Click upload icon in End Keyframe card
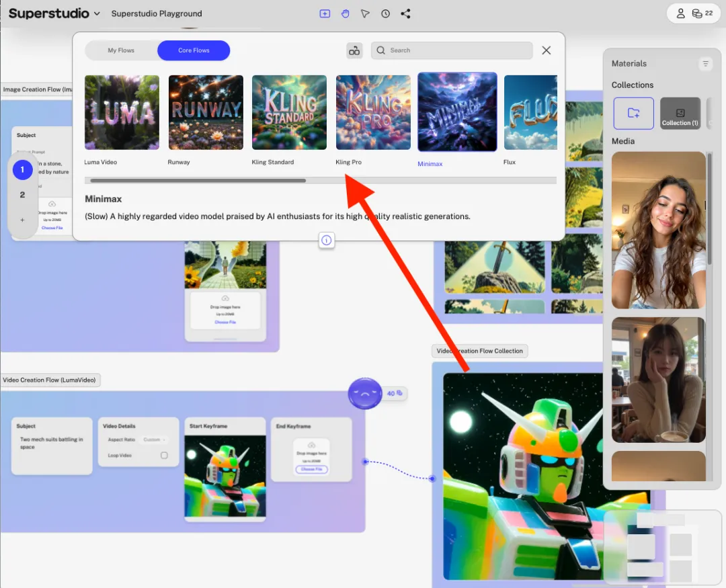The image size is (726, 588). [312, 445]
